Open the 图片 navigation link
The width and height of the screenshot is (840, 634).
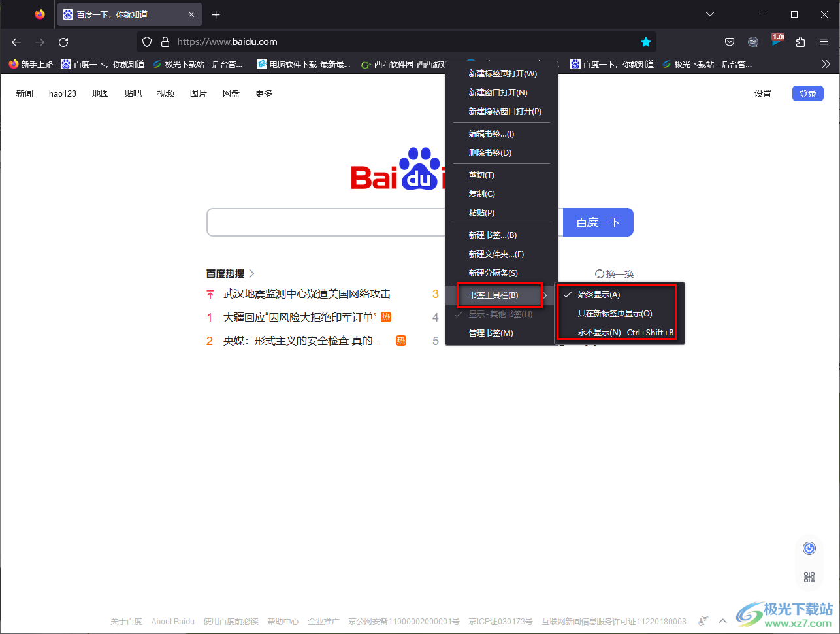click(x=199, y=93)
